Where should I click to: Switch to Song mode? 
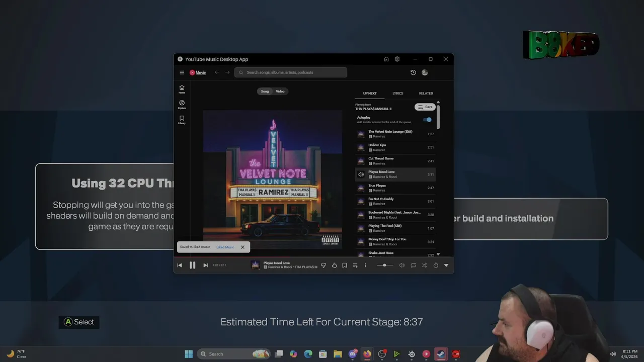click(x=265, y=91)
